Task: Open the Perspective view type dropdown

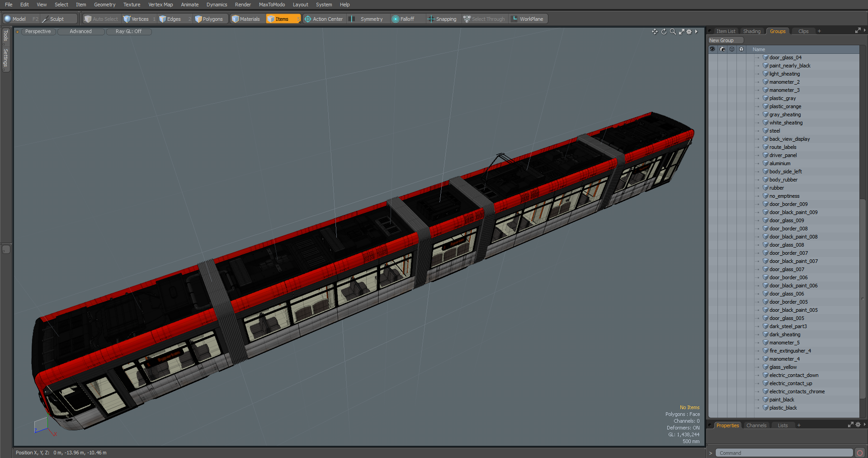Action: (x=38, y=32)
